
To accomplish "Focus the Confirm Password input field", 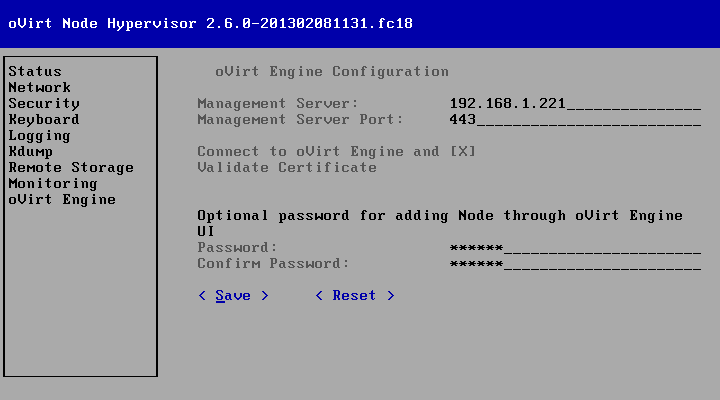I will [575, 264].
